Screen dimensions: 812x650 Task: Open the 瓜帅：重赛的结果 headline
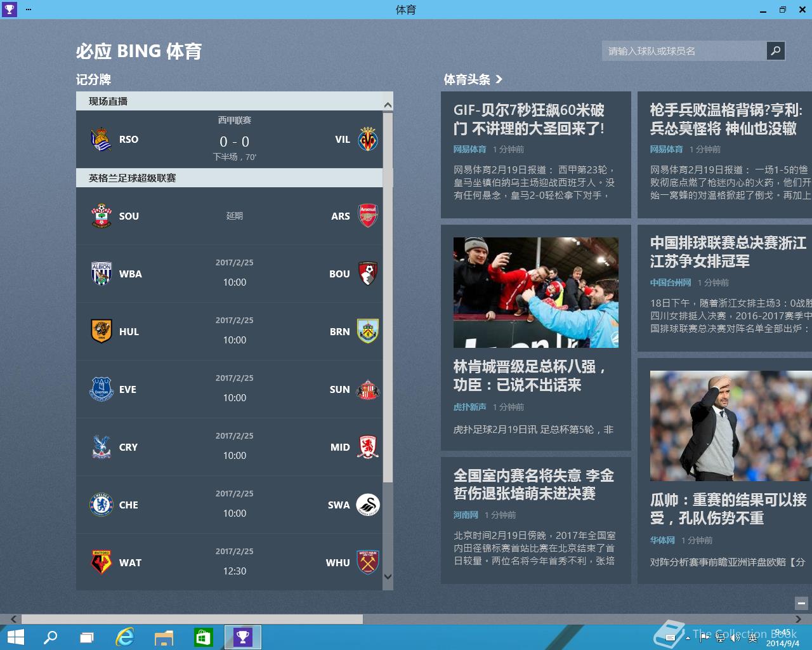point(728,509)
